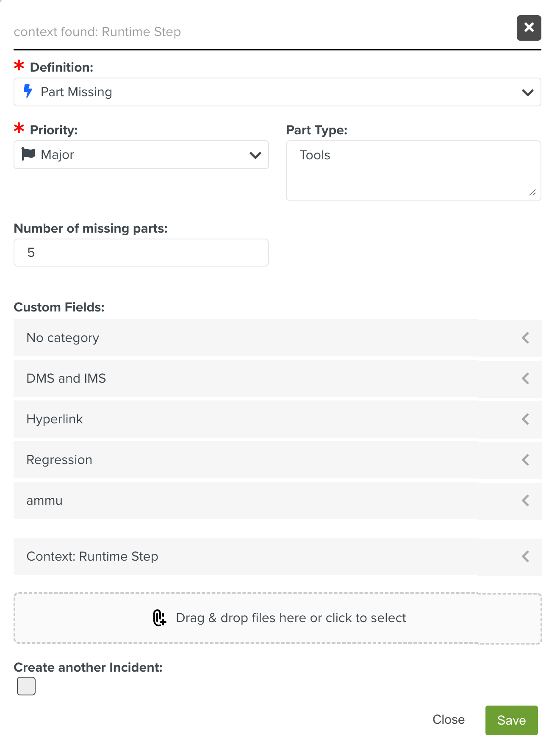
Task: Click the blue lightning bolt Definition icon
Action: 28,91
